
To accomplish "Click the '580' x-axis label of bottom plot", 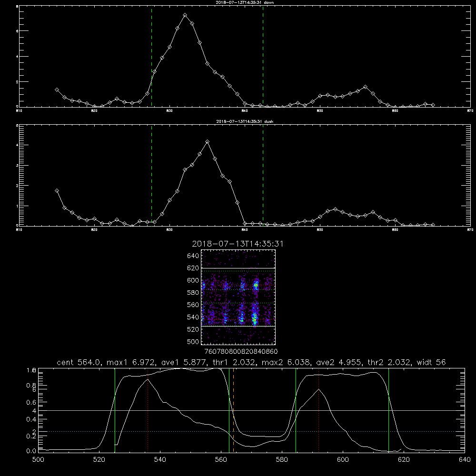I will 282,460.
